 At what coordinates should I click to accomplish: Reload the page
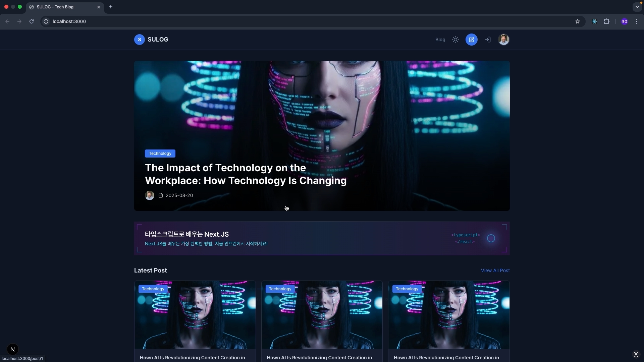32,21
